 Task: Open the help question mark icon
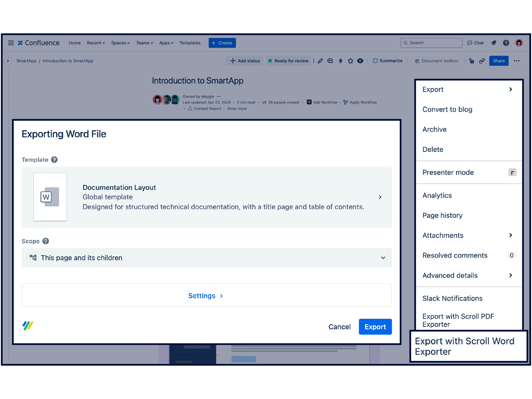pyautogui.click(x=506, y=43)
